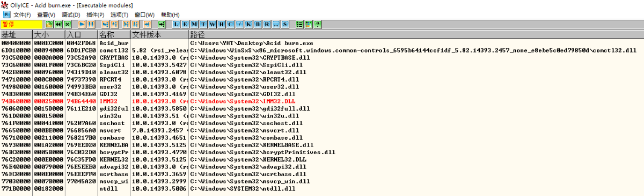
Task: Select the SspiCli module name
Action: coord(112,64)
